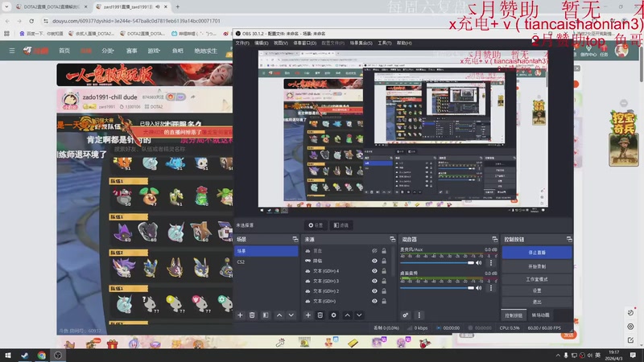This screenshot has height=362, width=644.
Task: Click Chrome address bar URL
Action: 136,21
